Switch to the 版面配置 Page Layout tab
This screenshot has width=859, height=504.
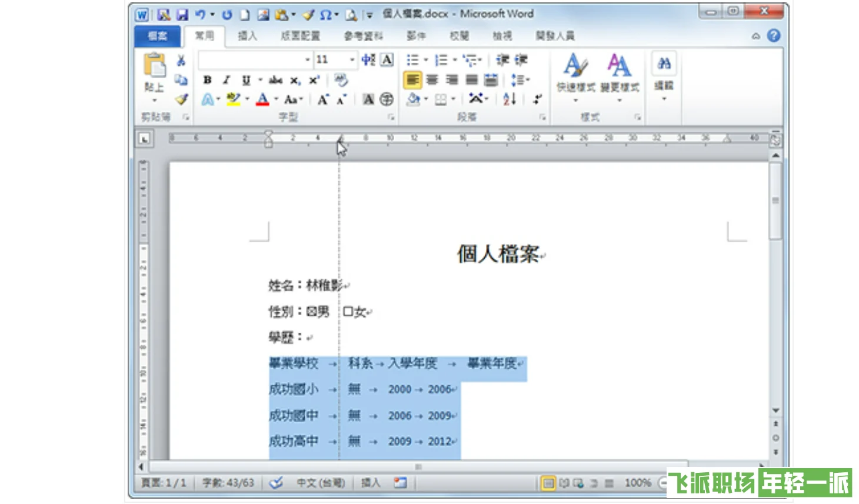pos(300,36)
